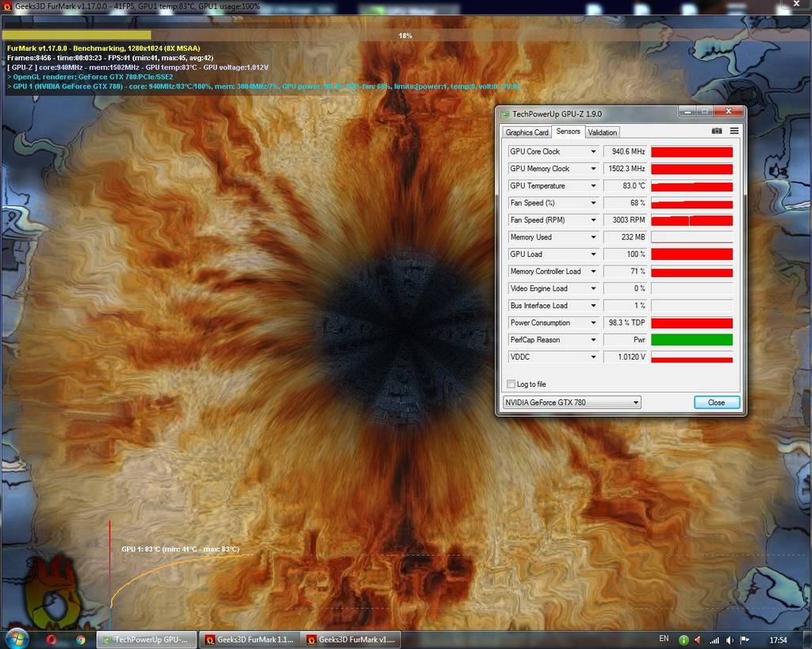Open the NVIDIA GeForce GTX 780 selector

click(x=572, y=402)
